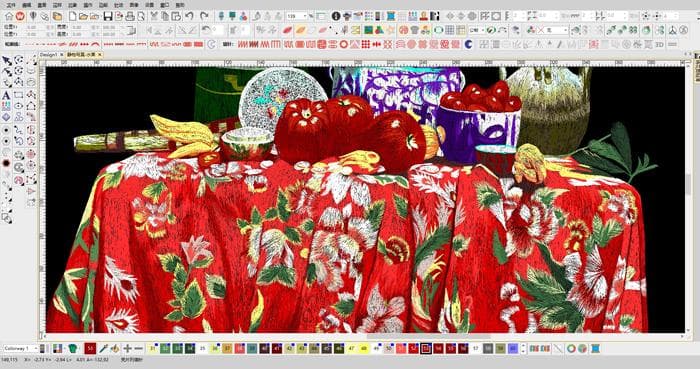The image size is (700, 369).
Task: Toggle the hoop display oval icon
Action: pos(438,30)
